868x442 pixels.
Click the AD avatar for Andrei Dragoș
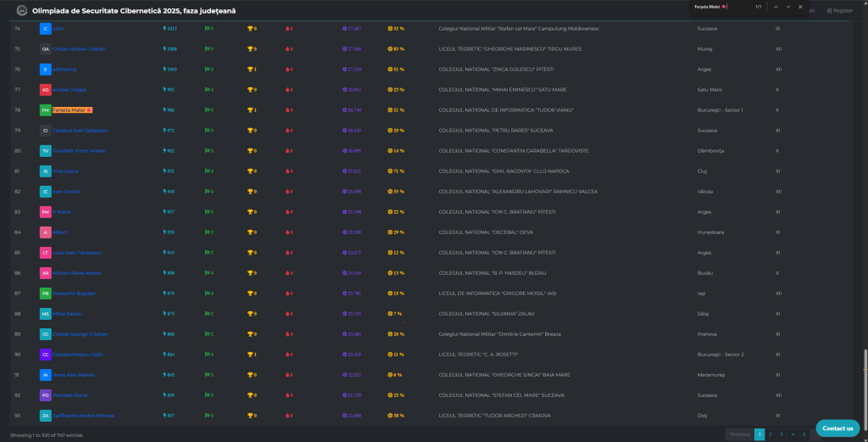45,90
